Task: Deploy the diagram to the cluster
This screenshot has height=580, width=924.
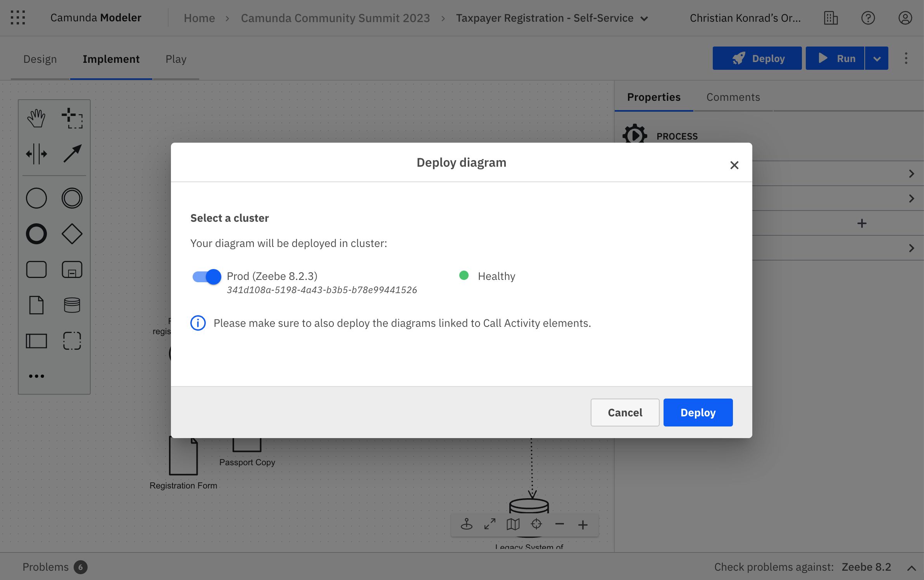Action: pos(697,412)
